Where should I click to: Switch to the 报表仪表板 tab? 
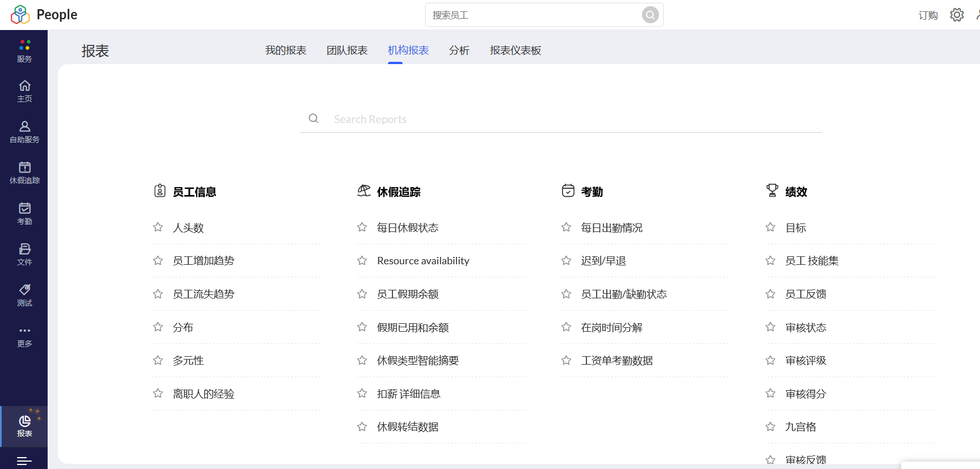coord(515,50)
